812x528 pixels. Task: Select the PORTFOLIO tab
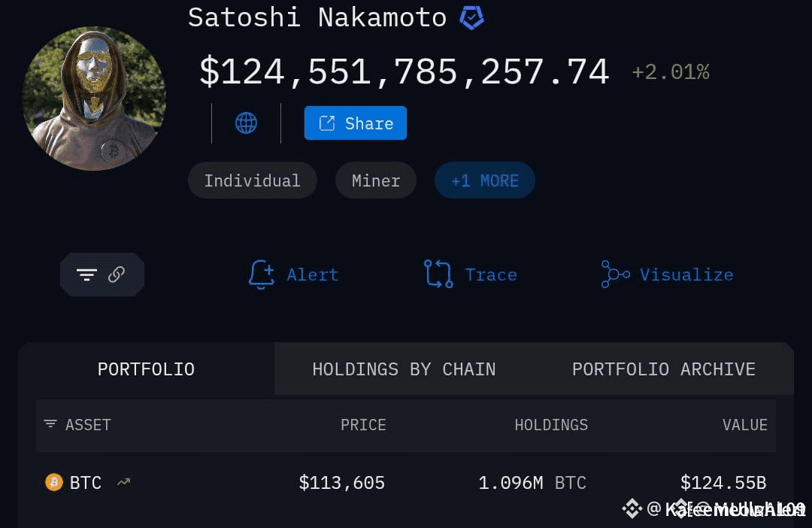tap(146, 369)
